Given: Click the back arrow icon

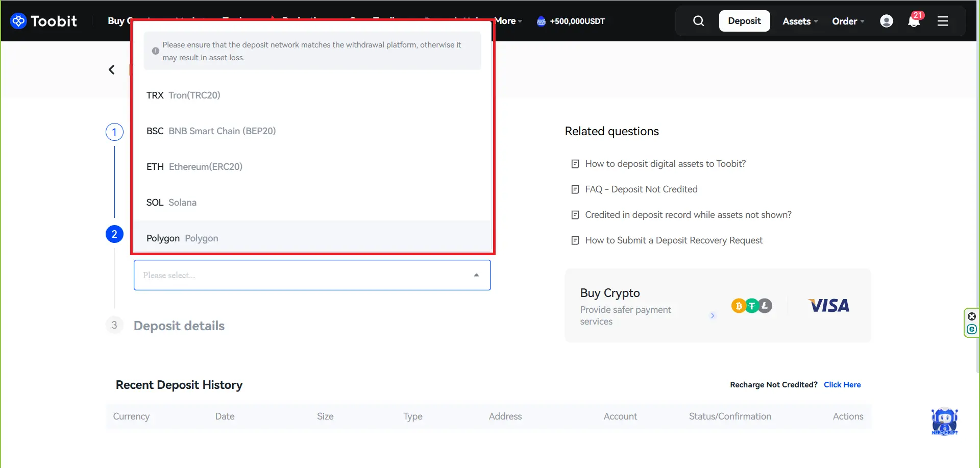Looking at the screenshot, I should (x=112, y=69).
